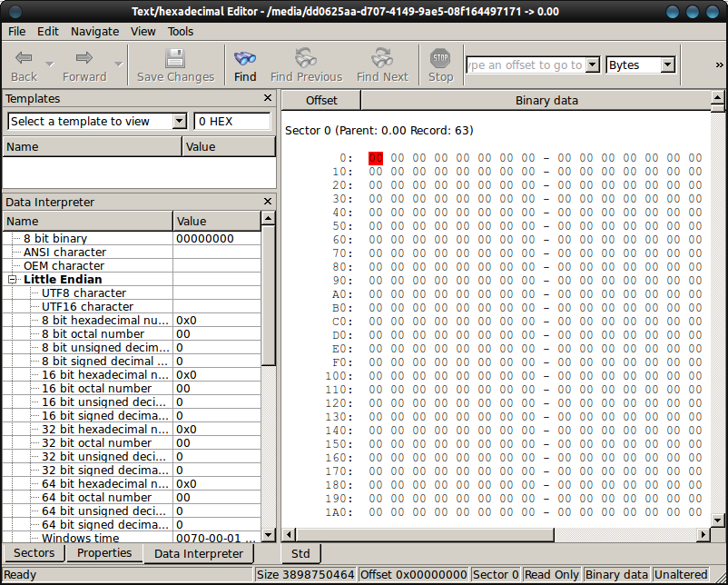Click the Size 3898750464 status entry
The image size is (728, 585).
(306, 575)
